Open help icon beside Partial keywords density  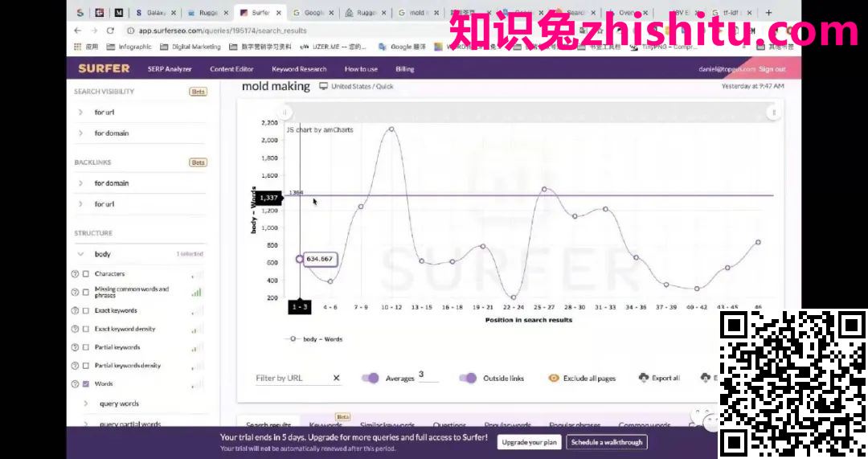tap(76, 366)
